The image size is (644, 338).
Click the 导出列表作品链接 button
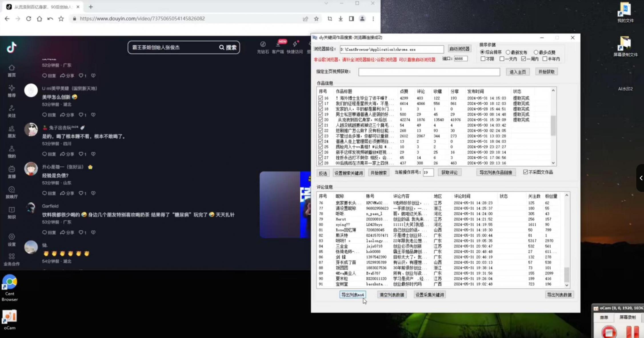(496, 172)
